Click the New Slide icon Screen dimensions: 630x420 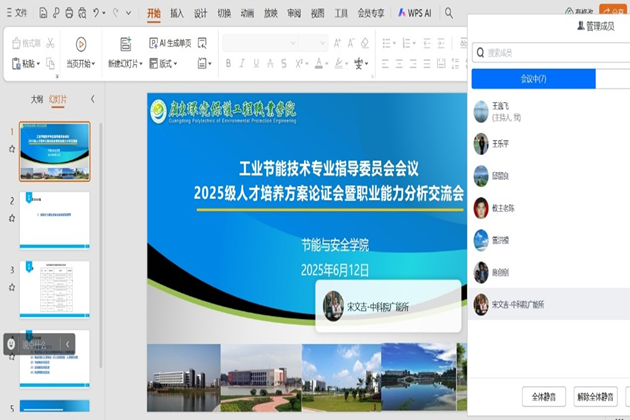126,44
